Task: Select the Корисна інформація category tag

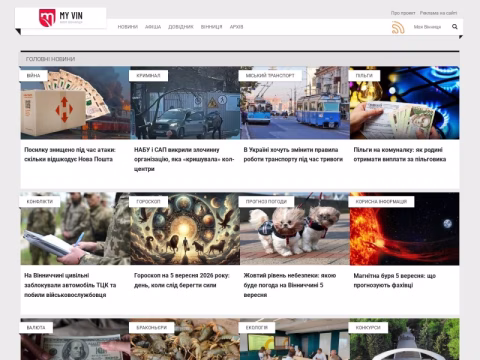Action: pyautogui.click(x=381, y=201)
